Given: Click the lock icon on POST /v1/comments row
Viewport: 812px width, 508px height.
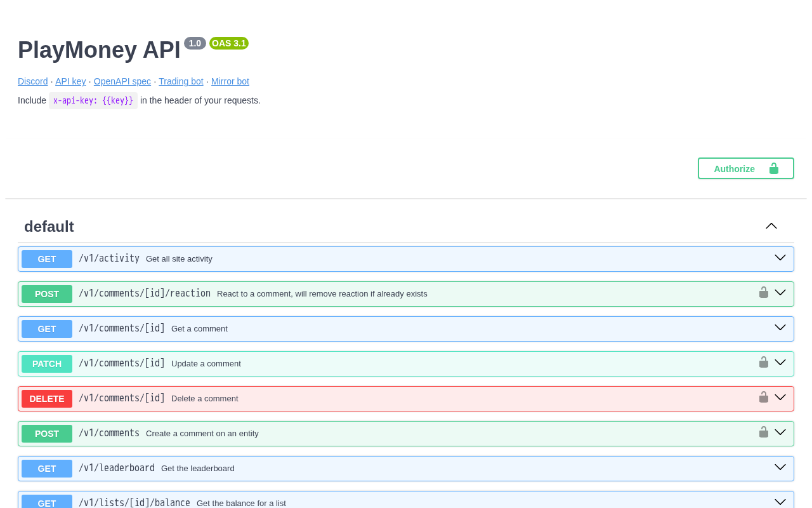Looking at the screenshot, I should (x=764, y=432).
